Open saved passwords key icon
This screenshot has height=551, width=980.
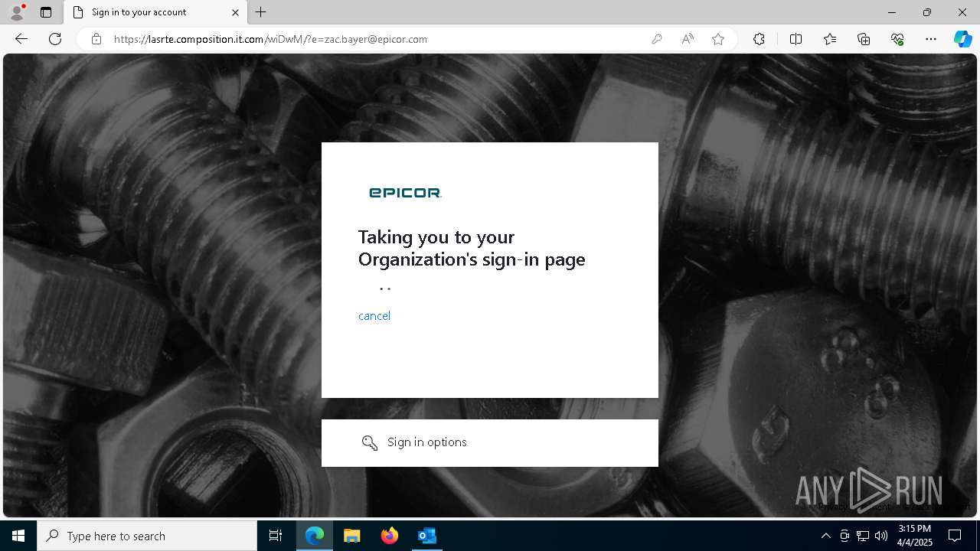pyautogui.click(x=656, y=39)
